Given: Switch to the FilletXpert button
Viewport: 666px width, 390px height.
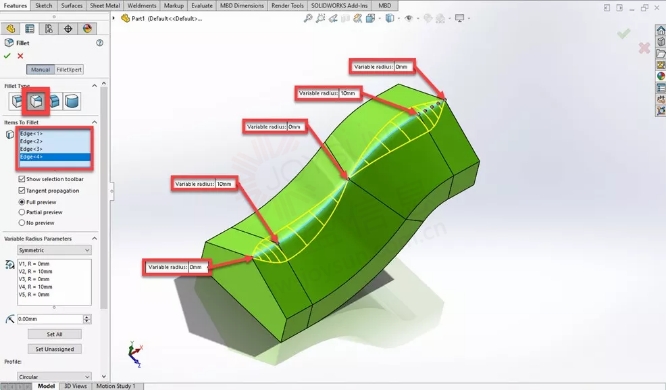Looking at the screenshot, I should point(69,69).
